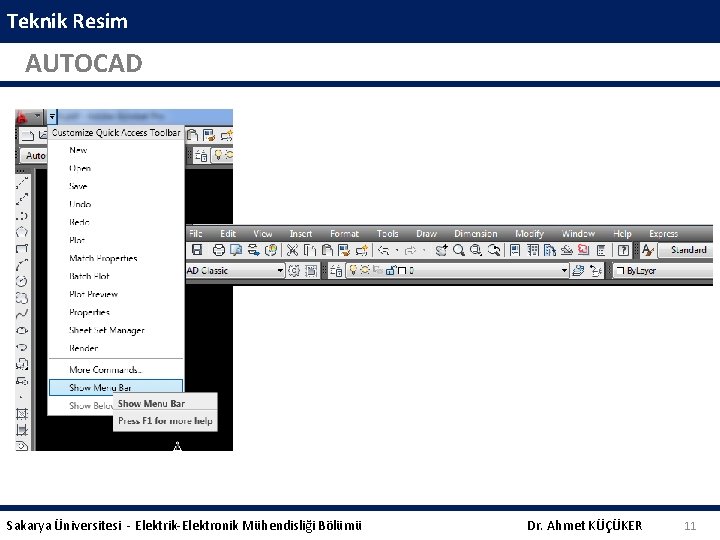Open the red A application menu
The width and height of the screenshot is (720, 540).
click(22, 118)
